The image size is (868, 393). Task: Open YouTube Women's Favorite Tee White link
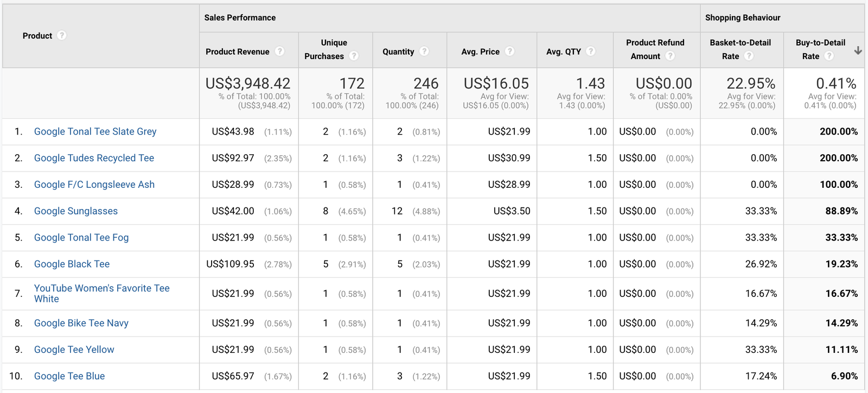pos(102,294)
